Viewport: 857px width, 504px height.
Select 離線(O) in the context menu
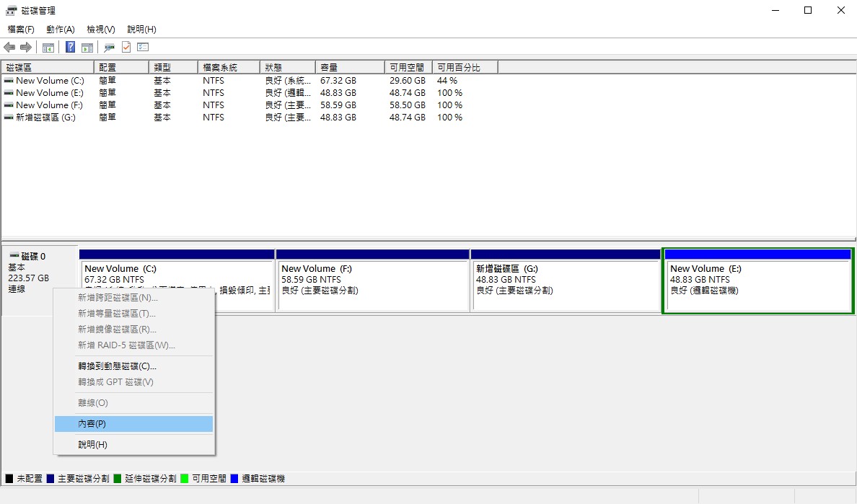[x=133, y=402]
